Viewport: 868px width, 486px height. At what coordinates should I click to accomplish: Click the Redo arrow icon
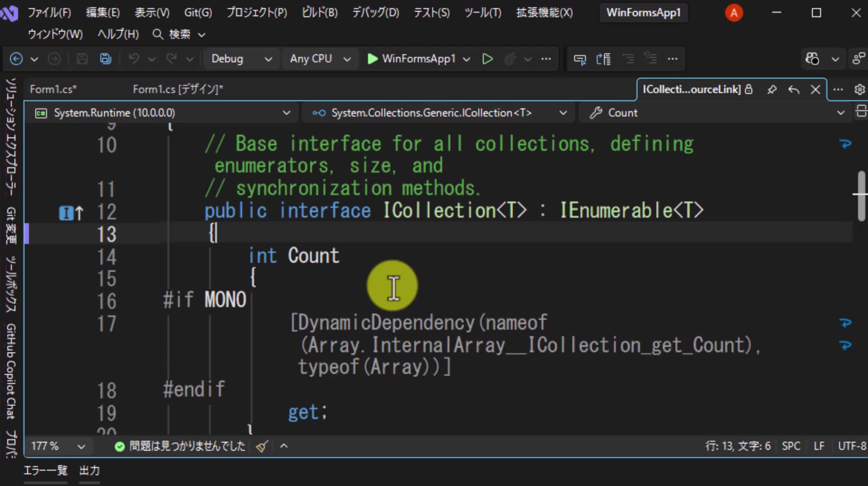click(x=171, y=59)
